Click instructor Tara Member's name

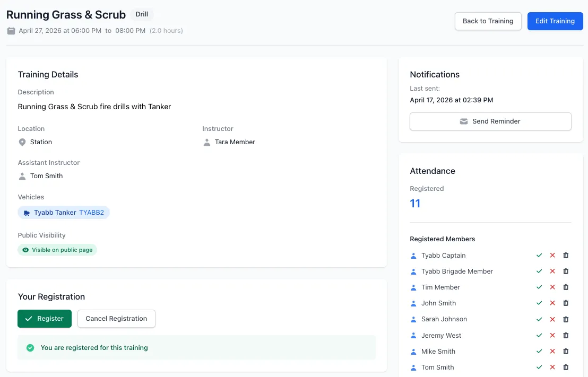[235, 142]
